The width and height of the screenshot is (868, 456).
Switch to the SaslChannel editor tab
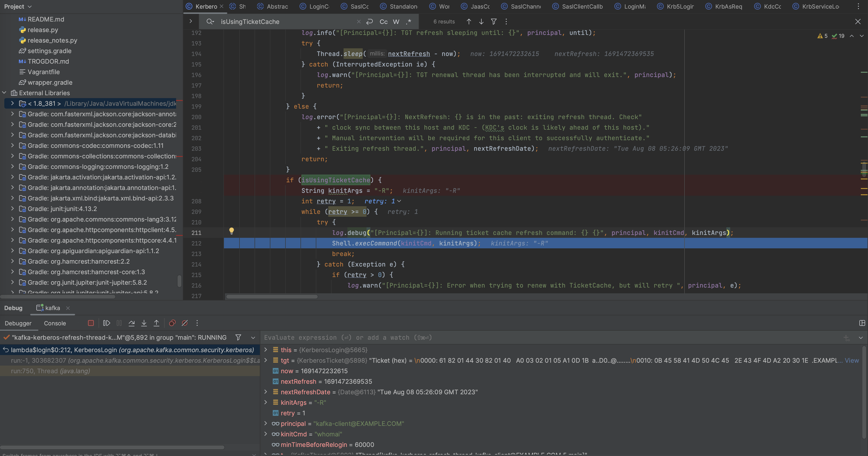(521, 6)
